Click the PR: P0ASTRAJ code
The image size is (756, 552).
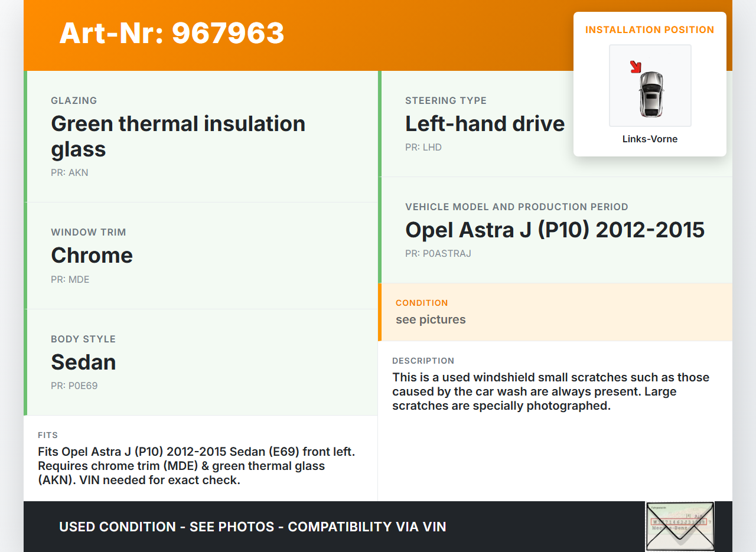(x=438, y=254)
